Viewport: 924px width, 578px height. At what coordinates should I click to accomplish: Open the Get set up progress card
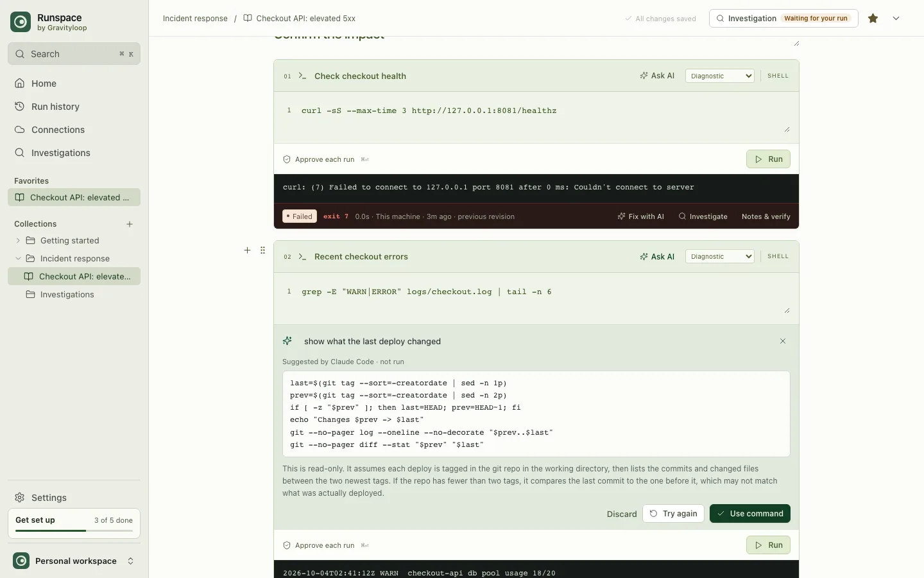point(74,523)
